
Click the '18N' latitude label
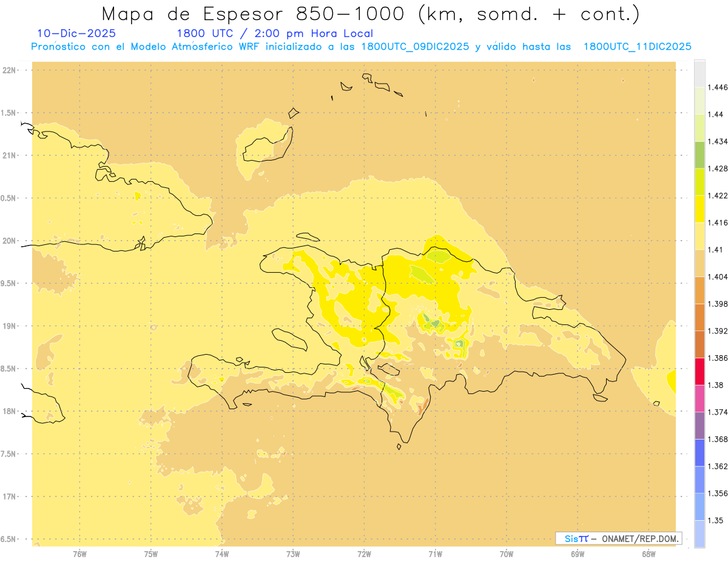click(10, 411)
